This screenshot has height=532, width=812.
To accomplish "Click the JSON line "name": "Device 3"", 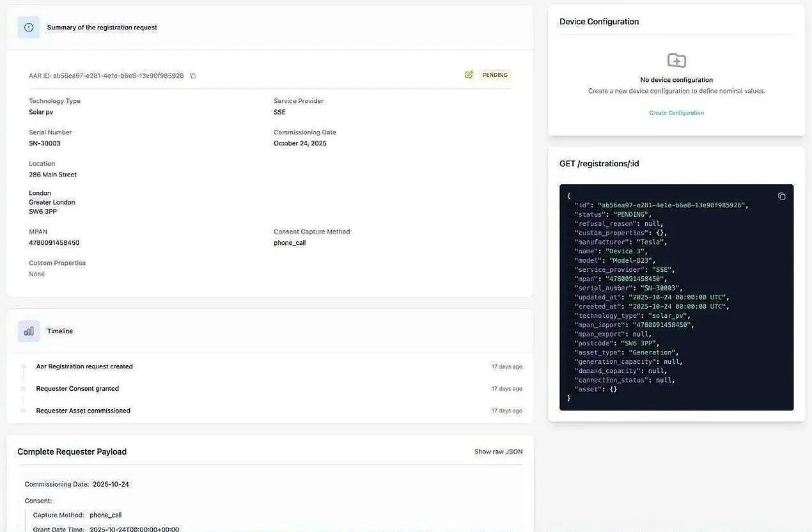I will [x=611, y=251].
